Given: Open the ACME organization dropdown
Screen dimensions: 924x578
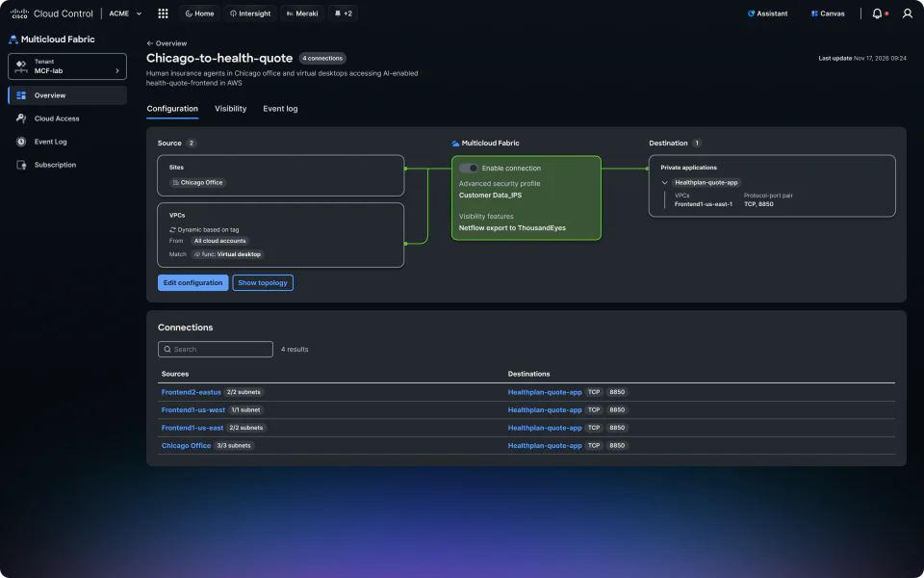Looking at the screenshot, I should [125, 13].
